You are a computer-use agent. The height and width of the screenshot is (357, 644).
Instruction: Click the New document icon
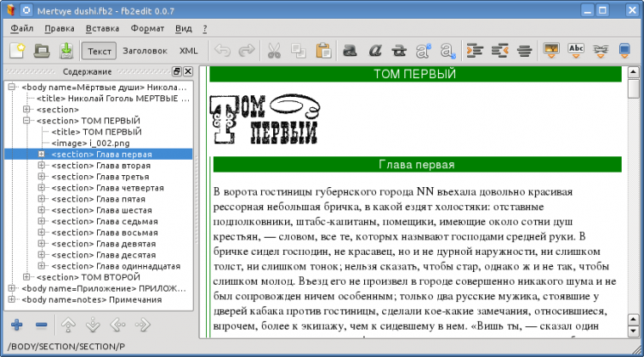point(17,51)
